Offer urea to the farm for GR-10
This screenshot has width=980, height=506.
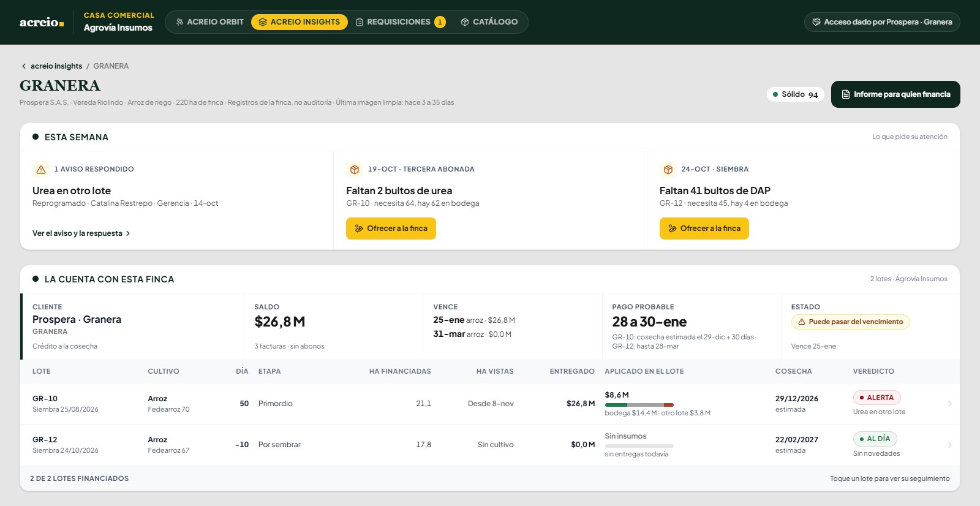pyautogui.click(x=391, y=228)
